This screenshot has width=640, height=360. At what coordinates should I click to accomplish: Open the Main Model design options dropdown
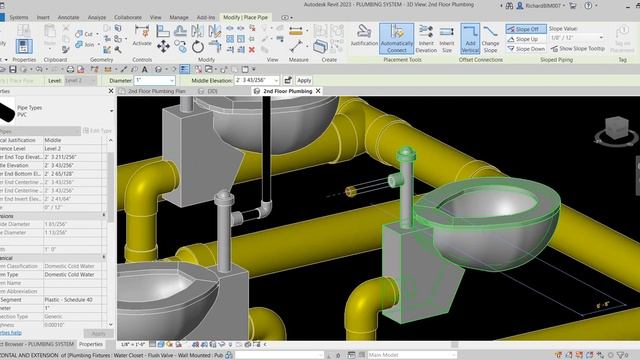point(412,355)
